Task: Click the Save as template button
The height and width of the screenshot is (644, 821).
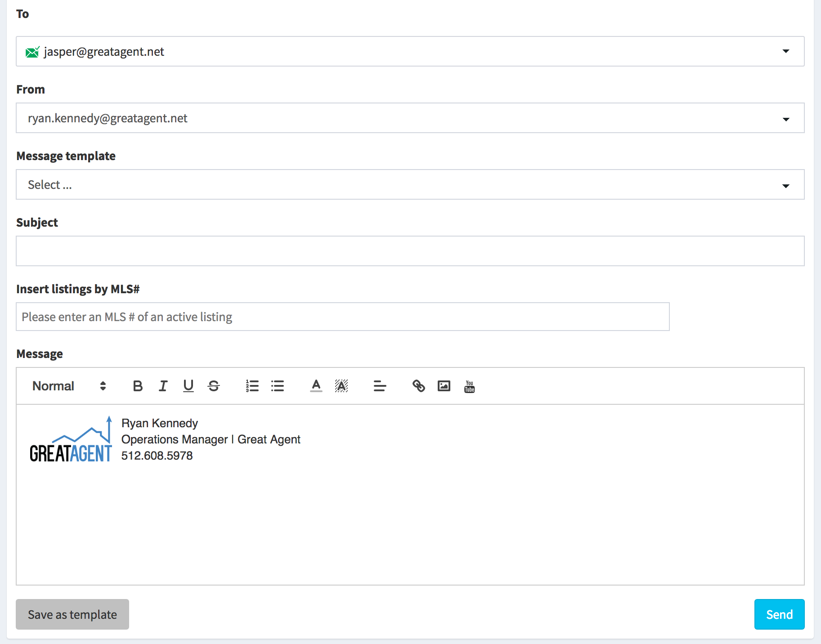Action: (72, 614)
